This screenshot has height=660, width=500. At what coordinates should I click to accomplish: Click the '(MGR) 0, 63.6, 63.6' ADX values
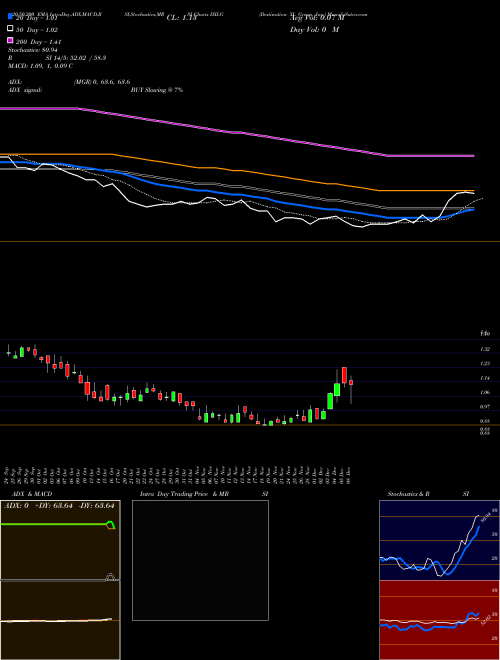click(x=102, y=82)
